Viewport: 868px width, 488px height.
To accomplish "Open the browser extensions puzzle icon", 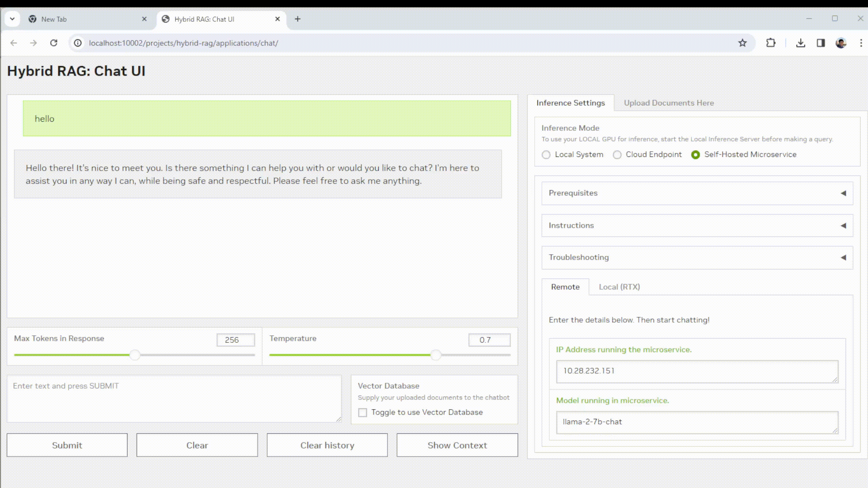I will (x=771, y=43).
